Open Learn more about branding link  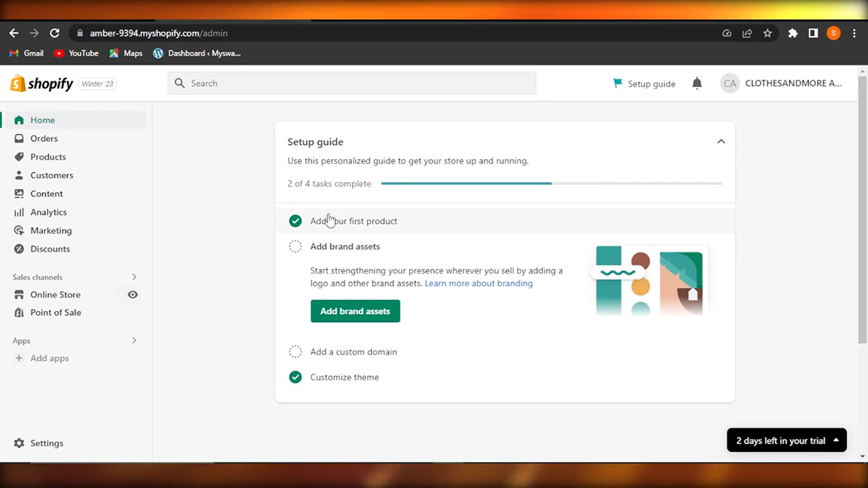[479, 283]
